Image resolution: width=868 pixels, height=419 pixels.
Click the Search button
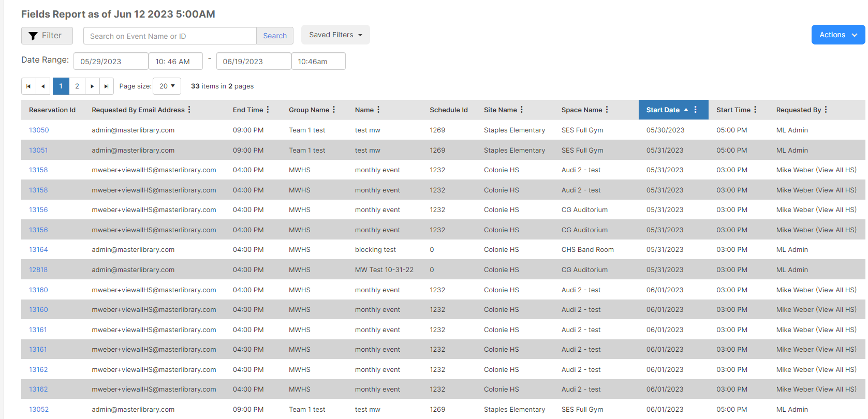point(275,36)
